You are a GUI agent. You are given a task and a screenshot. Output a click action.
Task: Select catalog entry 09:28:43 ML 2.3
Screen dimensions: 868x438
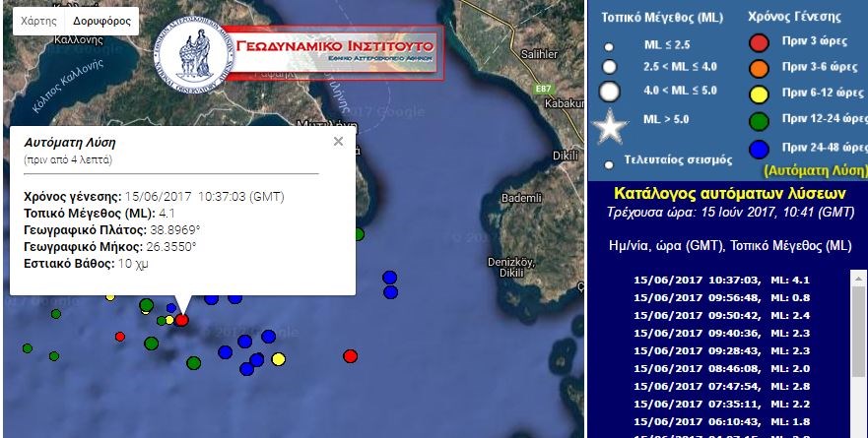(x=722, y=351)
